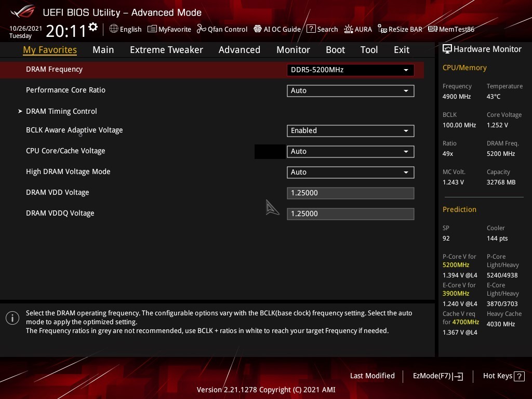Open the High DRAM Voltage Mode dropdown
This screenshot has height=399, width=532.
coord(351,172)
